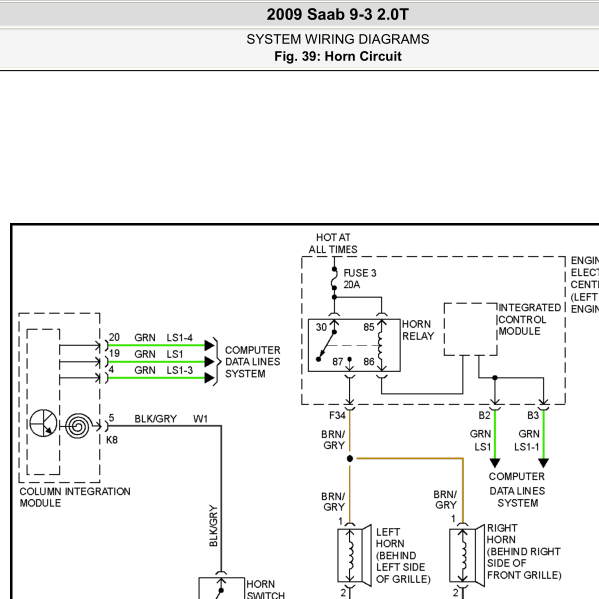Click 'COMPUTER DATA LINES SYSTEM' below B2/B3
Screen dimensions: 599x599
(x=517, y=490)
